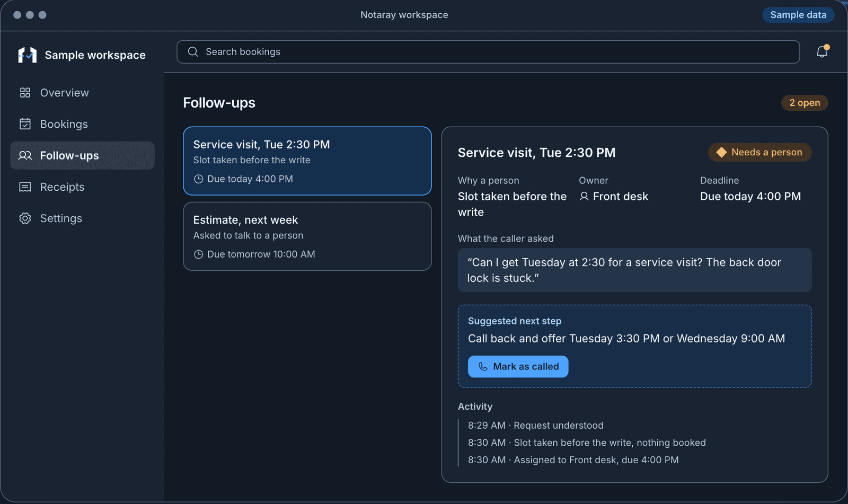The height and width of the screenshot is (504, 848).
Task: Click the suggested call back offer text
Action: pyautogui.click(x=626, y=339)
